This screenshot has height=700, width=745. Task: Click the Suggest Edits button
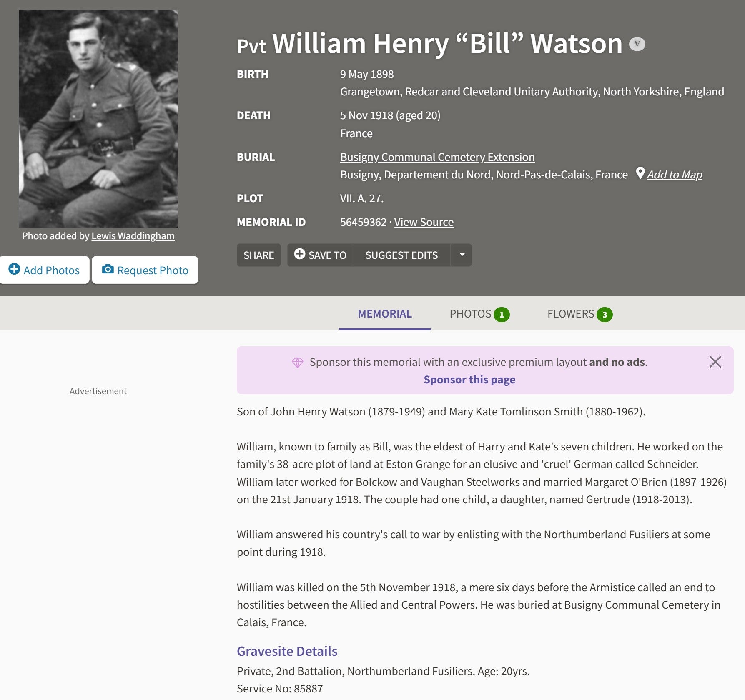[401, 255]
